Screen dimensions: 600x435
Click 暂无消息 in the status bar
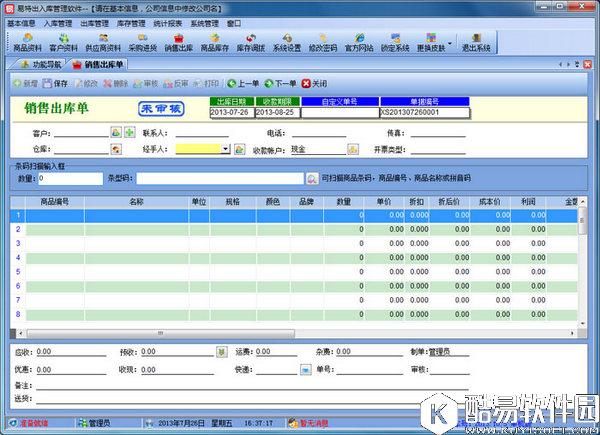click(x=308, y=423)
